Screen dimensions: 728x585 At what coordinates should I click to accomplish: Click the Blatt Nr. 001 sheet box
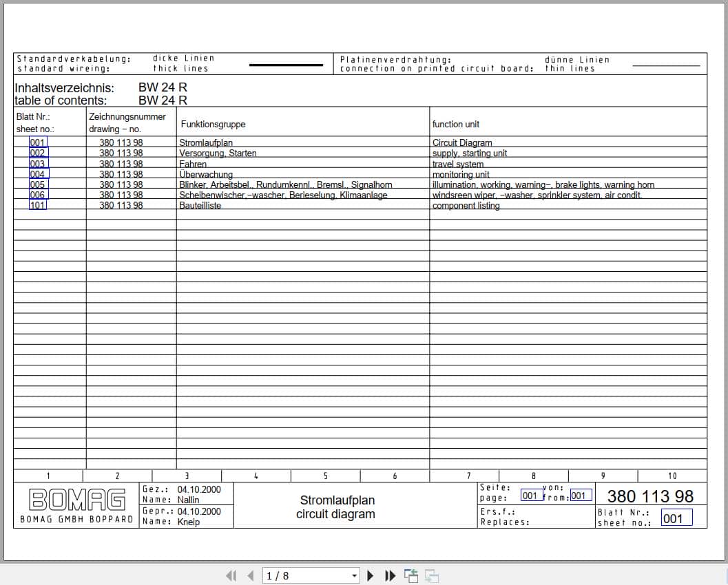click(x=677, y=517)
